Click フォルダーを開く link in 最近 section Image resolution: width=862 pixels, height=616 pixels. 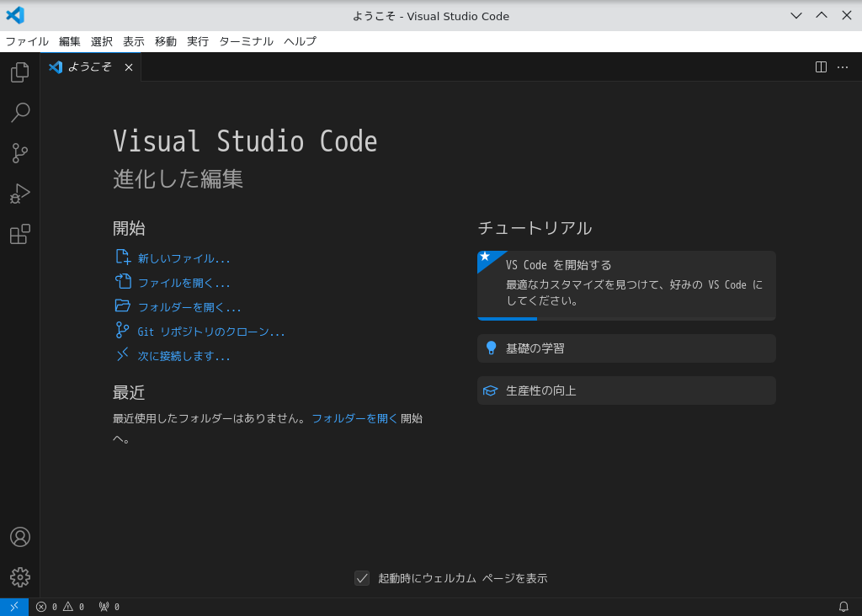click(354, 418)
